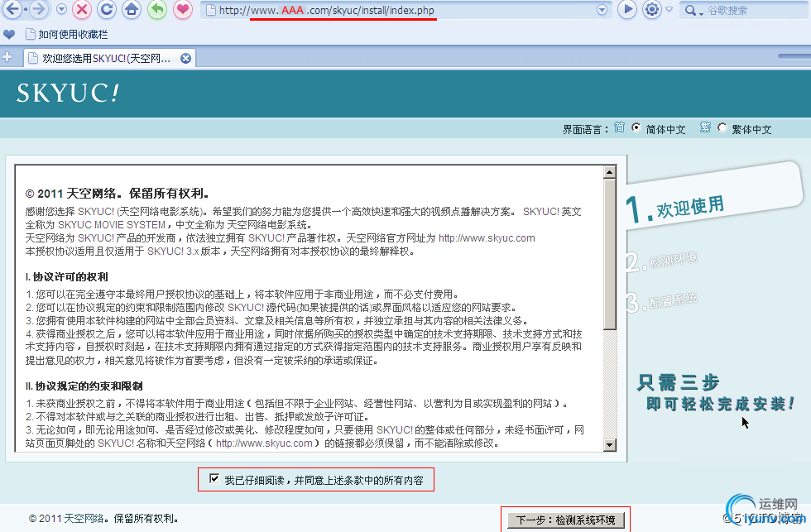The height and width of the screenshot is (532, 811).
Task: Select the 简体中文 radio button
Action: [x=636, y=127]
